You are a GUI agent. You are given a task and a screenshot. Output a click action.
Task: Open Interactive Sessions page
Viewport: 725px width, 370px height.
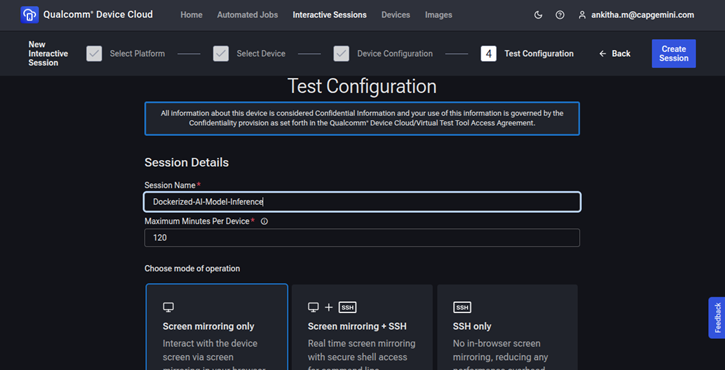(330, 15)
